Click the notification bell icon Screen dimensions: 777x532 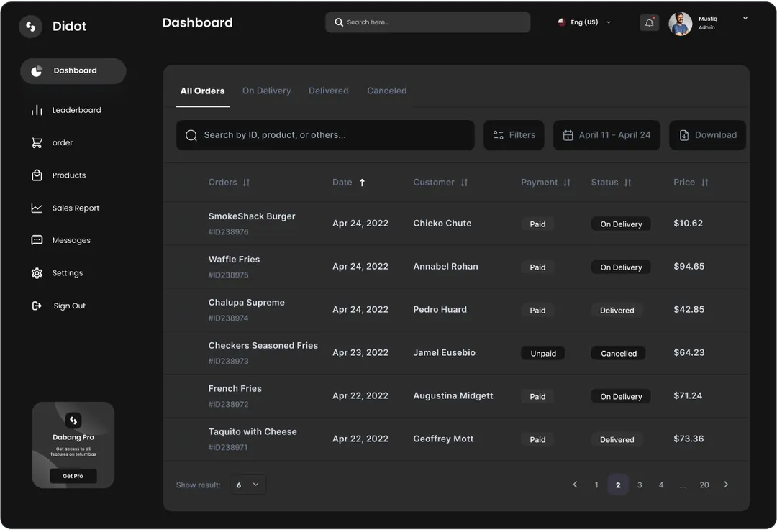coord(649,23)
